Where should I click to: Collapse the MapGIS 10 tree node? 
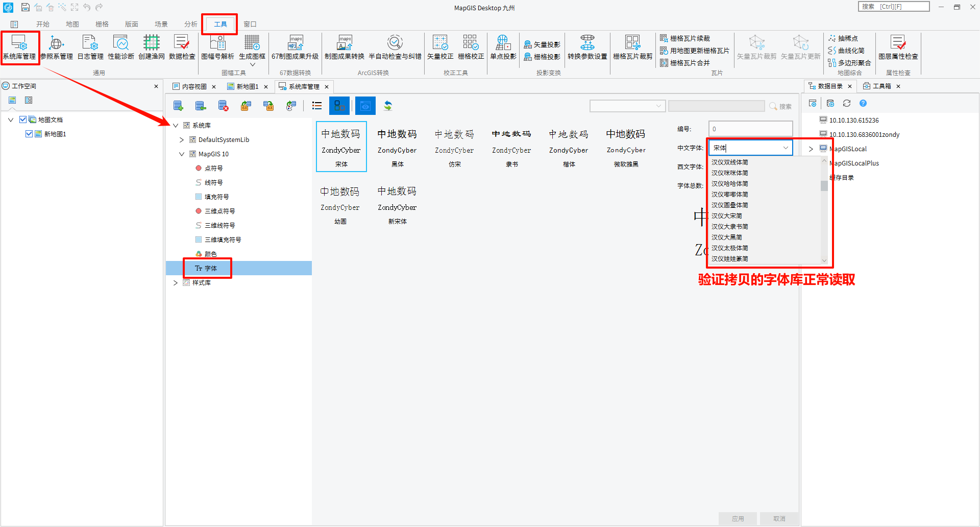[x=182, y=154]
